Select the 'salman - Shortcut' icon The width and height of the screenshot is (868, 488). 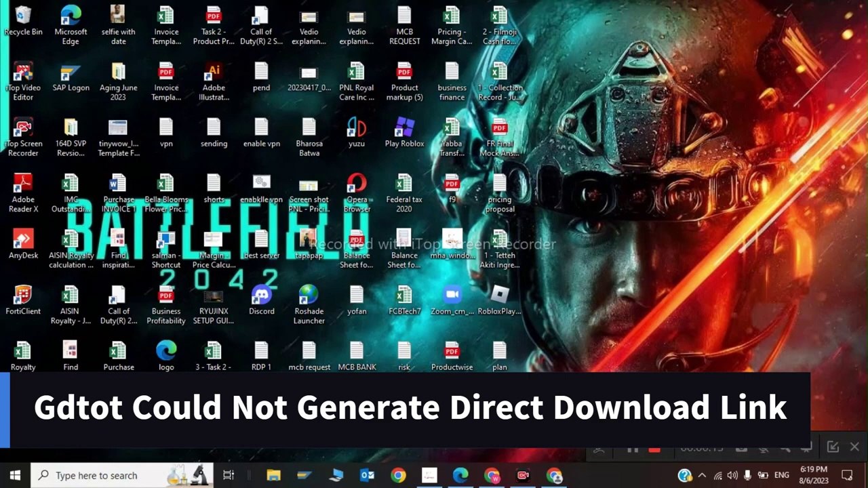pyautogui.click(x=166, y=249)
